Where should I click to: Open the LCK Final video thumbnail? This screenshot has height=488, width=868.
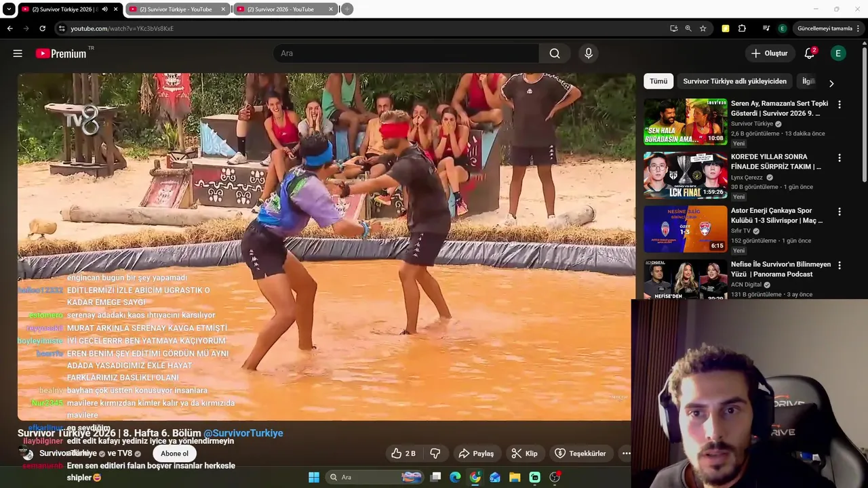[x=685, y=175]
